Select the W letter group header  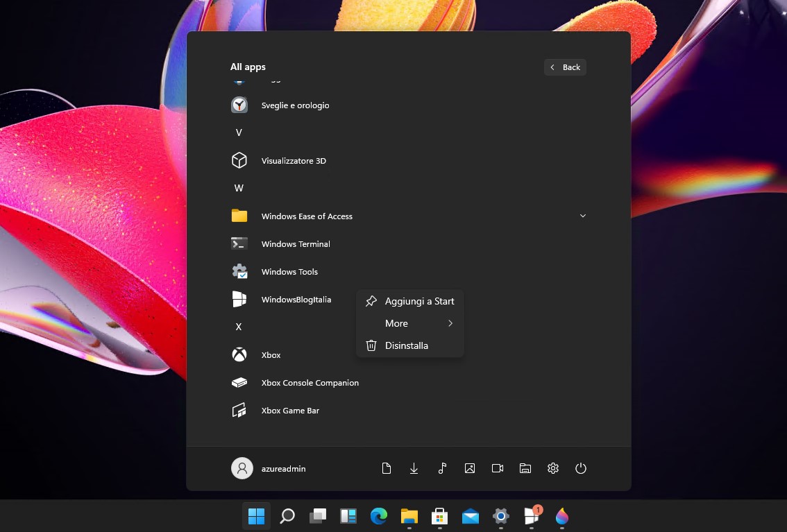239,188
